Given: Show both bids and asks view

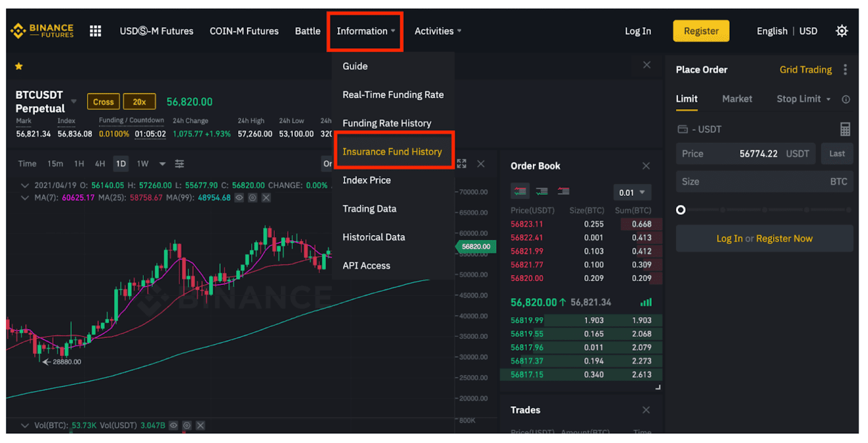Looking at the screenshot, I should tap(520, 191).
